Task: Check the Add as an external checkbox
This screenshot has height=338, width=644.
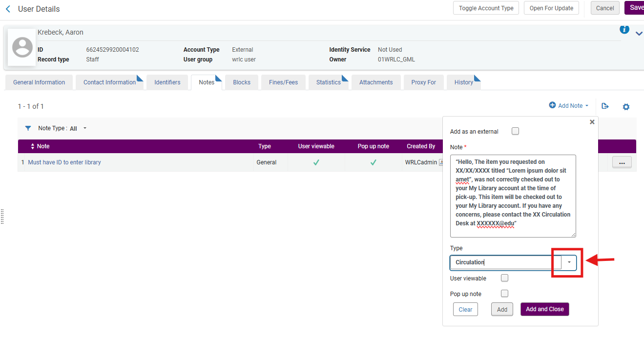Action: click(x=515, y=131)
